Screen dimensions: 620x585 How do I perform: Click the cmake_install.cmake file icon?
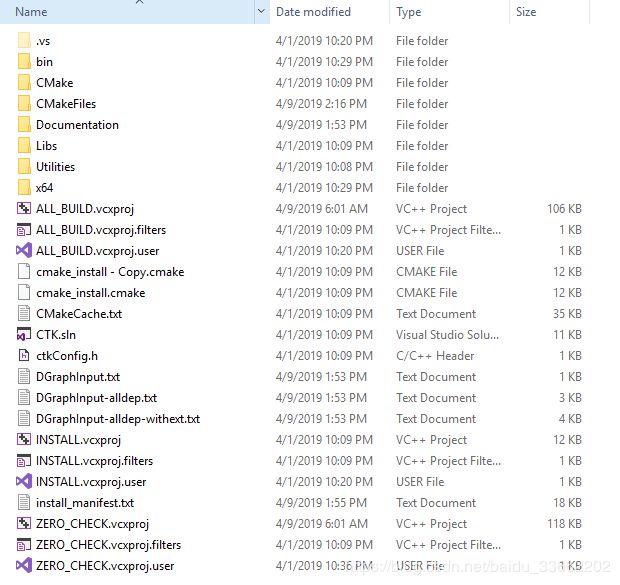pos(24,293)
